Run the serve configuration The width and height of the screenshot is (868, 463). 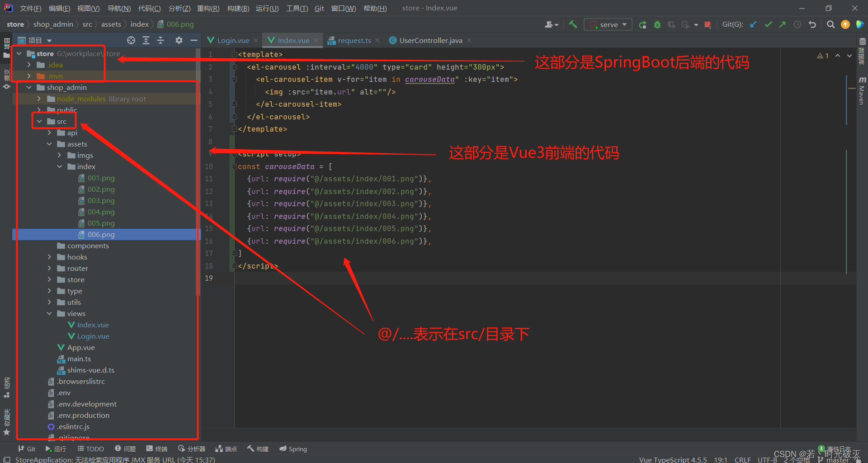point(642,24)
